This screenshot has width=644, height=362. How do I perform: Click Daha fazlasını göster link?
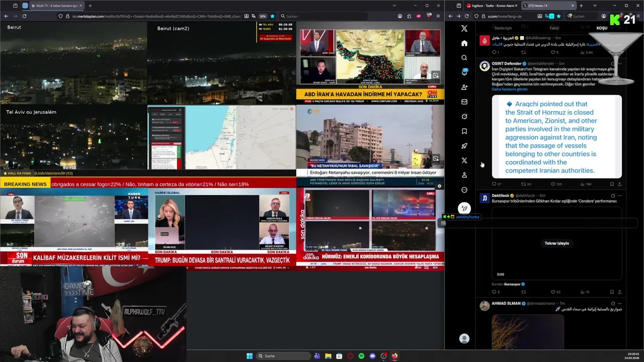point(510,89)
